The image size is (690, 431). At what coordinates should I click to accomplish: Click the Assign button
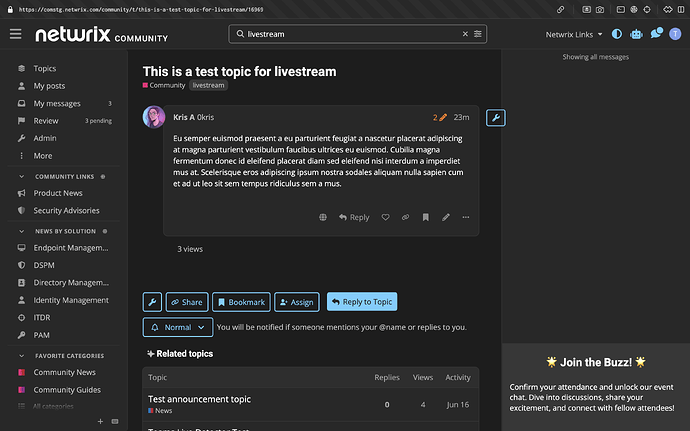tap(297, 302)
